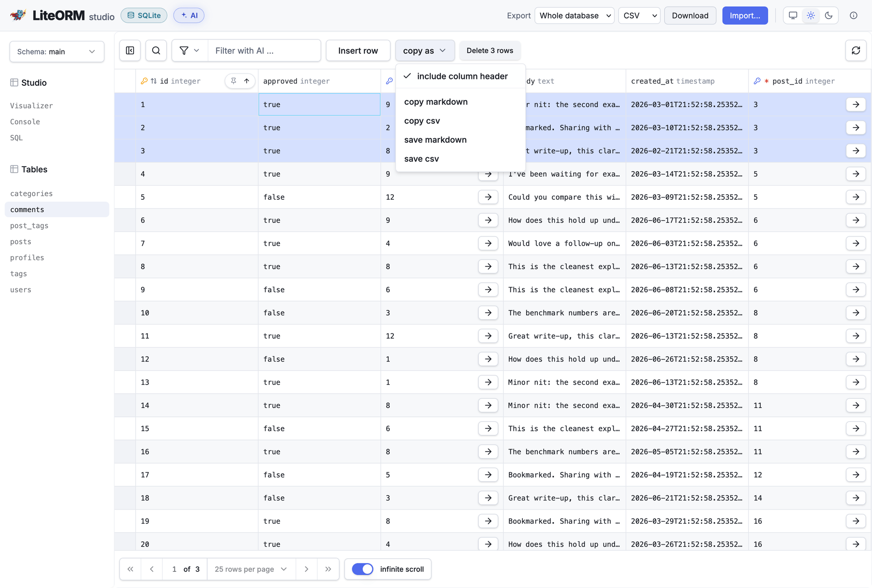The width and height of the screenshot is (872, 588).
Task: Choose save csv from menu
Action: [461, 159]
